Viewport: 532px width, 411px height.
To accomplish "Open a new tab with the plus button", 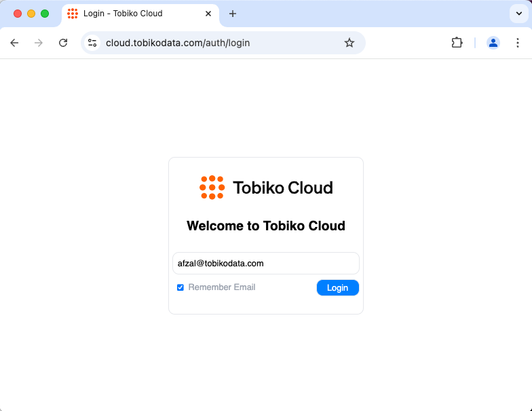I will coord(232,14).
